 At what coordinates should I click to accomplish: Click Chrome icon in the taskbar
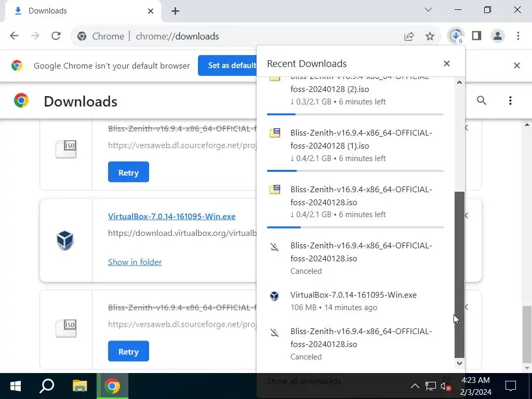coord(112,386)
